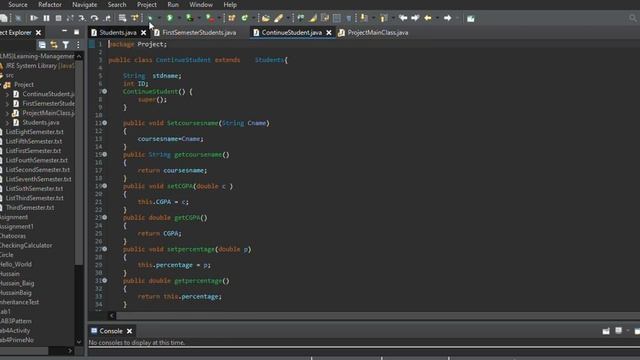Click the Open Perspective icon

tap(471, 18)
